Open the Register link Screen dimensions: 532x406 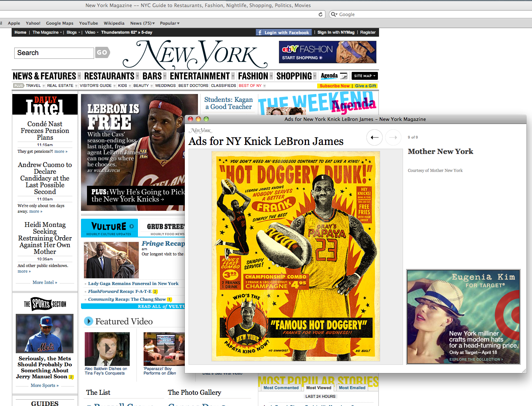[368, 32]
